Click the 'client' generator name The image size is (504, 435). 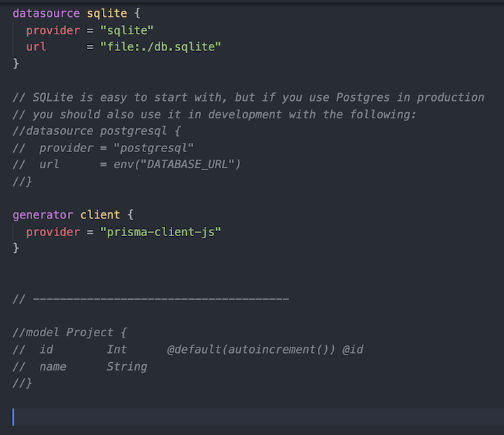pos(100,215)
